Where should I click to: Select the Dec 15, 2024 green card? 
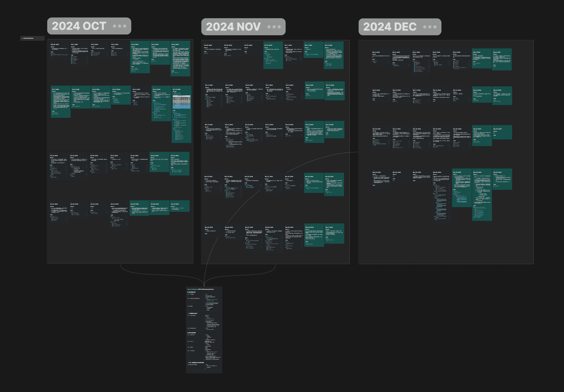(502, 95)
